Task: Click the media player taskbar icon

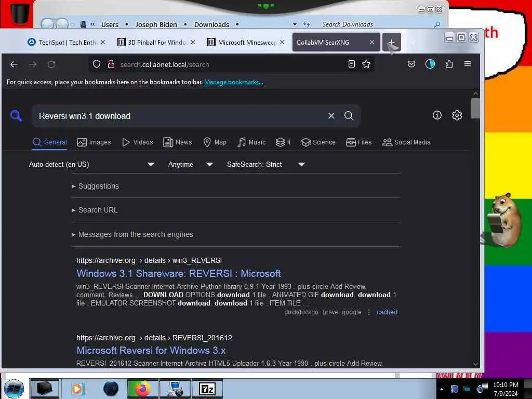Action: coord(77,389)
